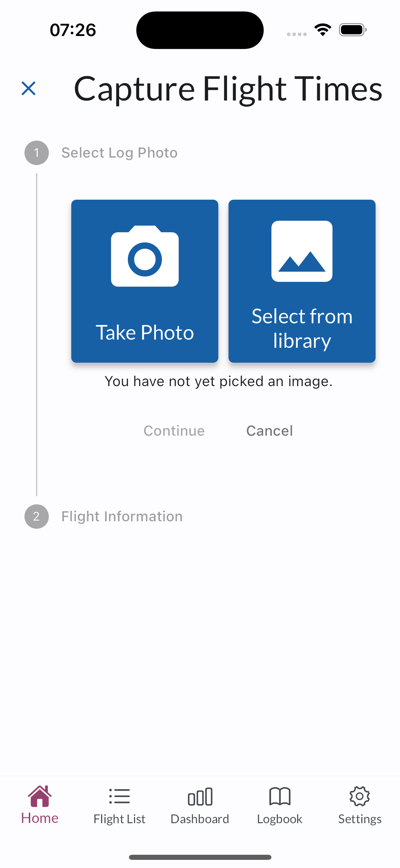This screenshot has width=400, height=868.
Task: Tap step 1 circle indicator
Action: click(37, 153)
